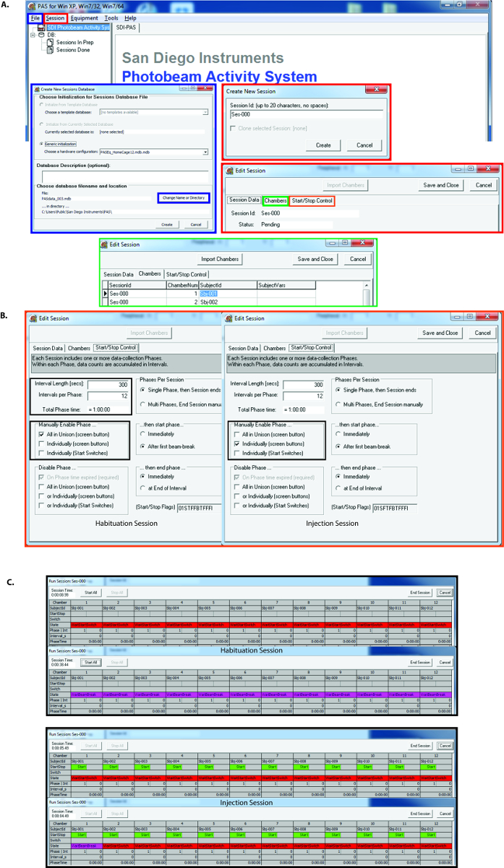Click the Edit Session icon in Chambers table window

click(104, 244)
